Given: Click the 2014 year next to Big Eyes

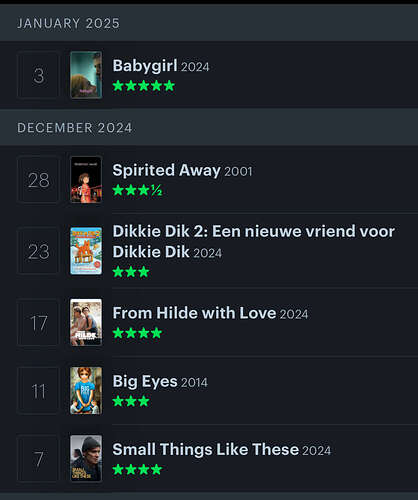Looking at the screenshot, I should coord(194,383).
